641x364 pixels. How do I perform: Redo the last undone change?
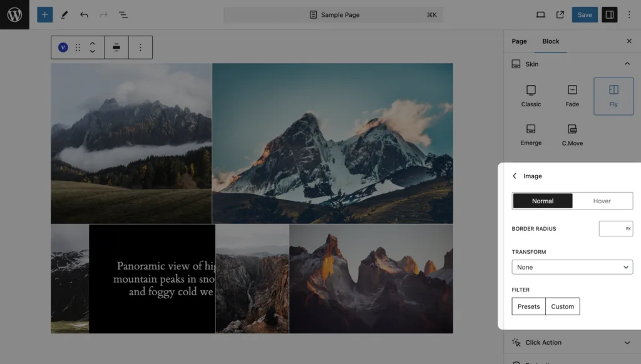pyautogui.click(x=103, y=15)
